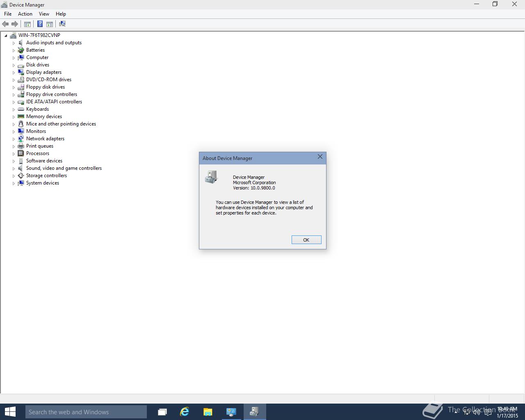Select the Mice and other pointing devices icon
The width and height of the screenshot is (525, 420).
click(x=21, y=124)
